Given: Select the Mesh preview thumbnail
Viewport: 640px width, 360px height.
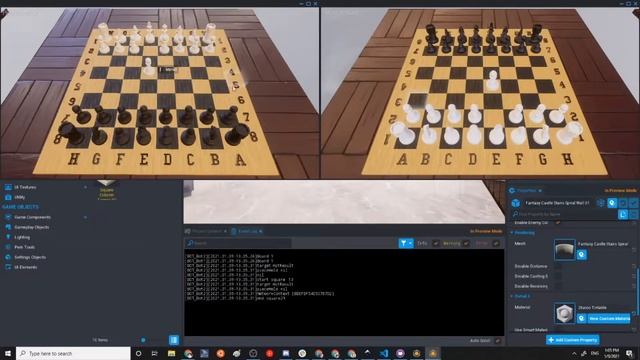Looking at the screenshot, I should pyautogui.click(x=564, y=249).
